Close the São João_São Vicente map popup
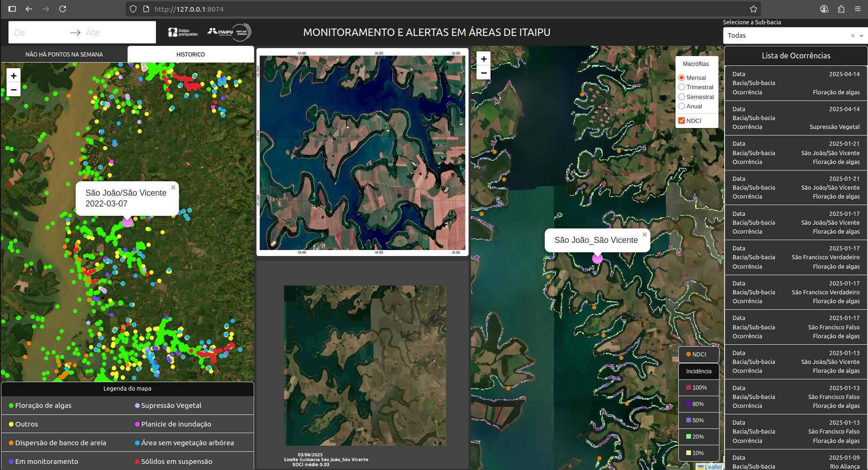The width and height of the screenshot is (868, 470). click(x=644, y=235)
